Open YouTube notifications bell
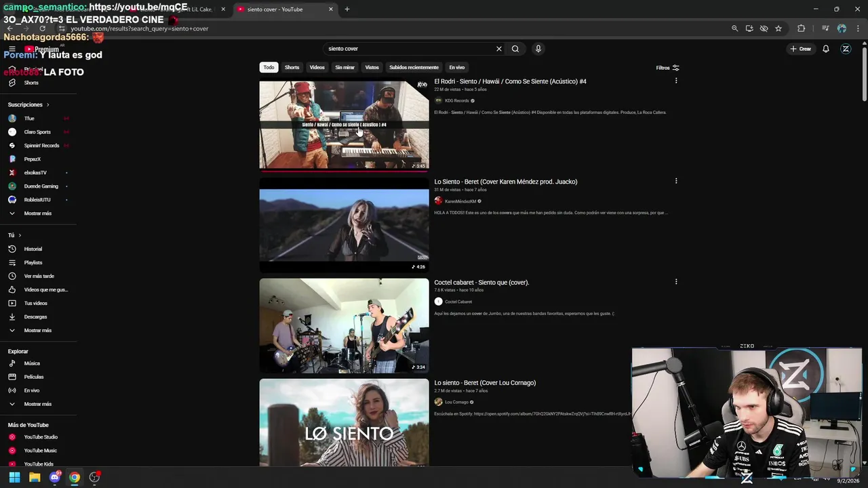The image size is (868, 488). coord(825,49)
